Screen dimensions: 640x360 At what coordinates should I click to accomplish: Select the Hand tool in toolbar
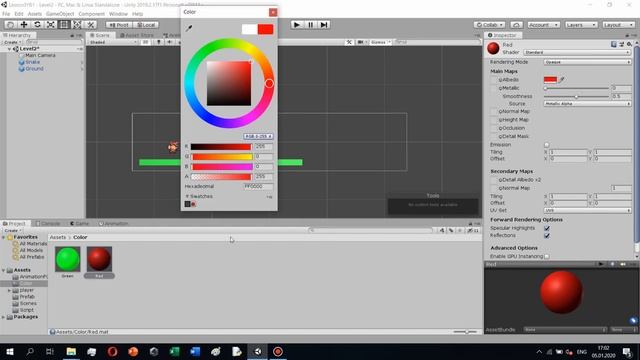click(10, 25)
